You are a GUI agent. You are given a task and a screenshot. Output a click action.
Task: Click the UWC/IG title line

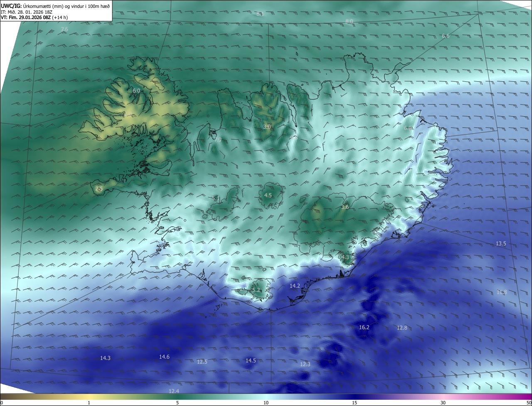click(x=55, y=5)
